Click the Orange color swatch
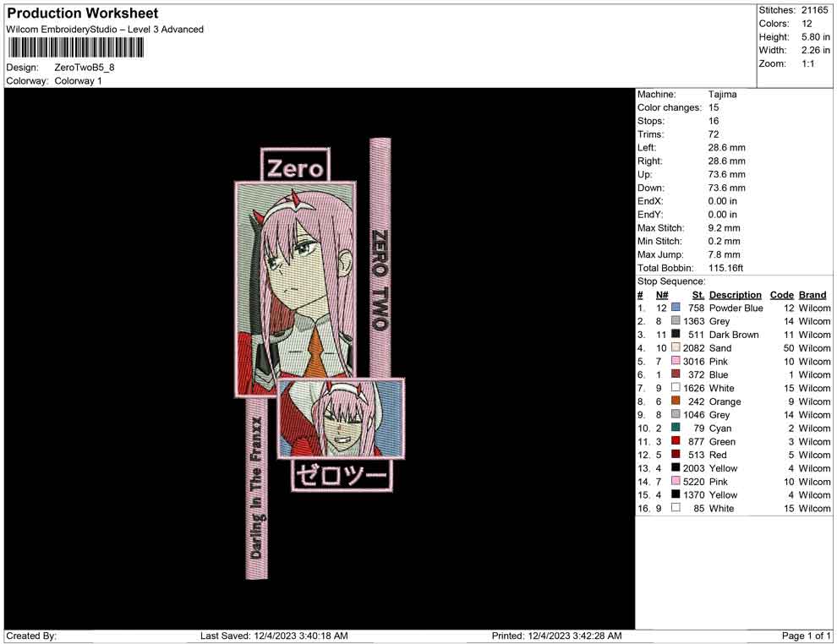 pos(676,401)
